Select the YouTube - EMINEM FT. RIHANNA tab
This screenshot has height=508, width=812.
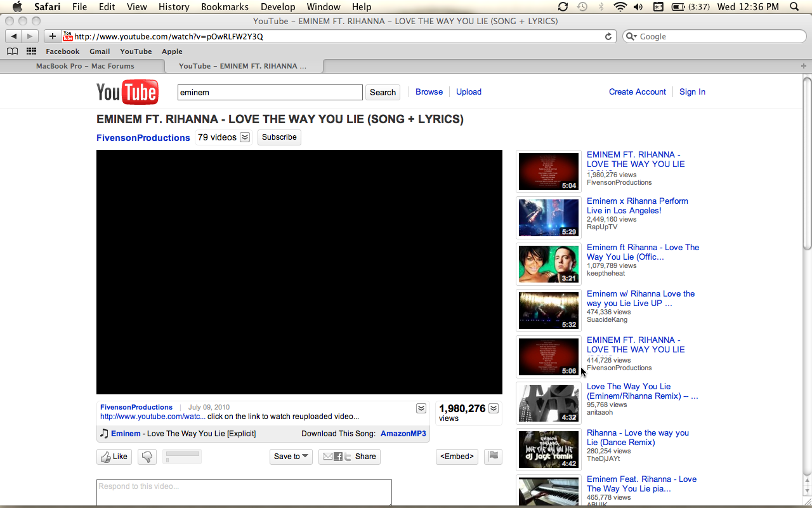point(243,66)
